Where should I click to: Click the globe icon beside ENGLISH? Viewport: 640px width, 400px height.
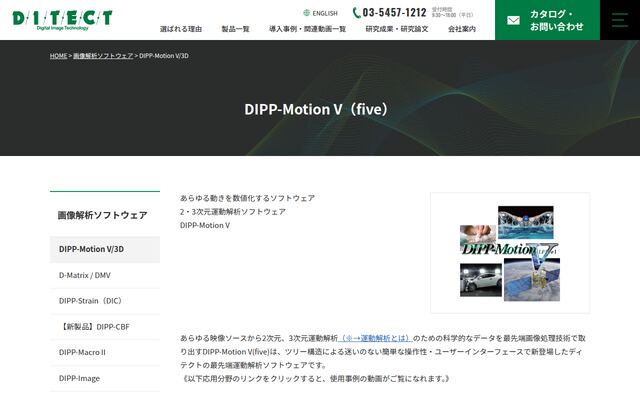pos(307,13)
